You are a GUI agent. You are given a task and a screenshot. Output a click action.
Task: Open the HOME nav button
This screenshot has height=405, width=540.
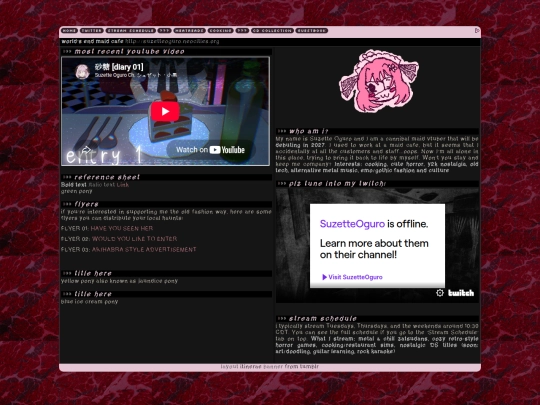(x=69, y=31)
